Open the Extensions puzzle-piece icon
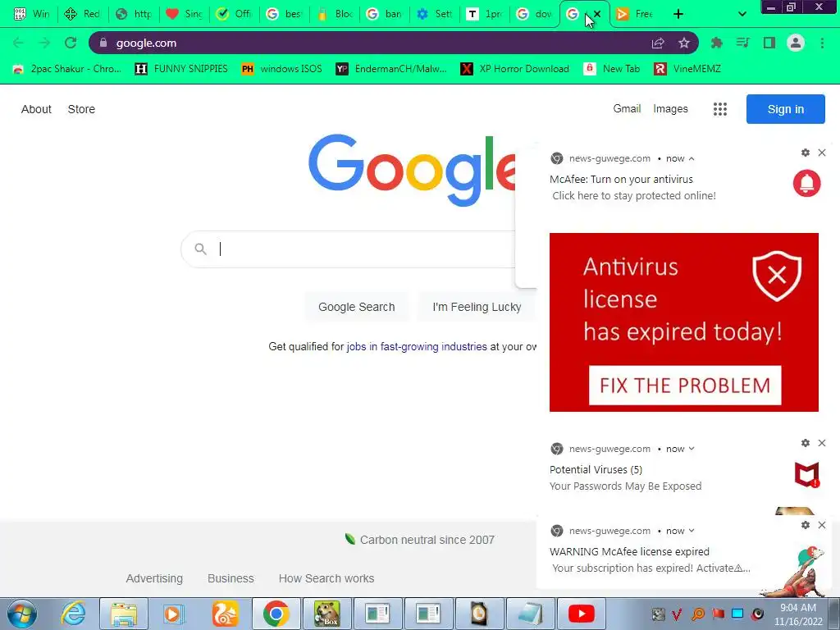 [x=716, y=43]
